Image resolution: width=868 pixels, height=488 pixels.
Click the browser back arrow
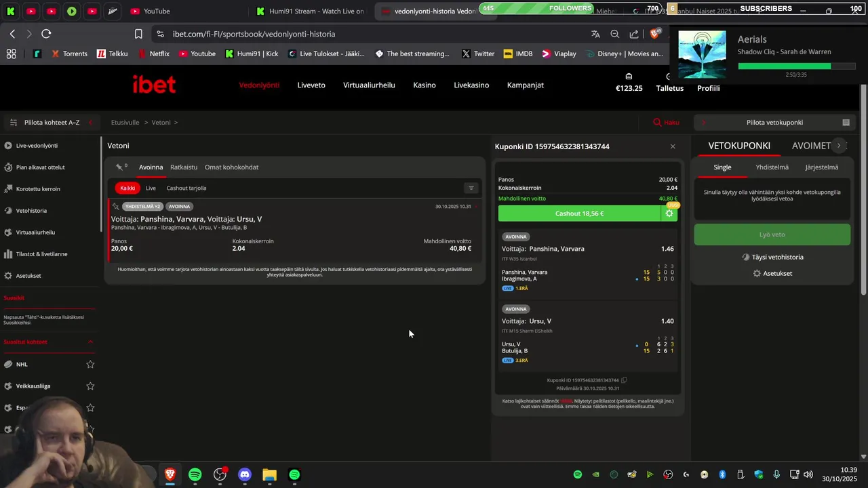click(x=12, y=34)
